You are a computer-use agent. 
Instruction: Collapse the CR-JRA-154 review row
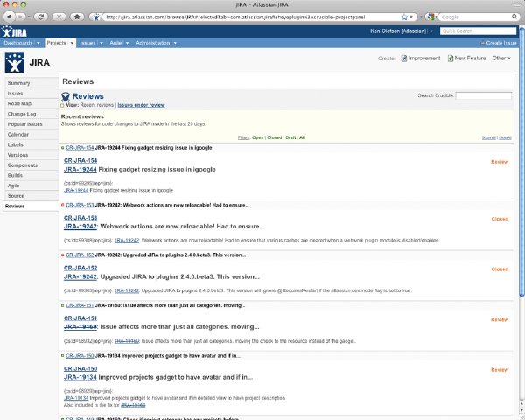[63, 148]
